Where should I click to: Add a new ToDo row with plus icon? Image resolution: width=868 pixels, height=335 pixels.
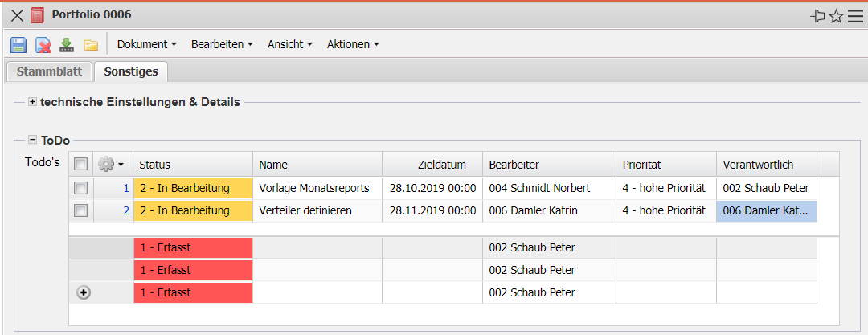tap(83, 292)
